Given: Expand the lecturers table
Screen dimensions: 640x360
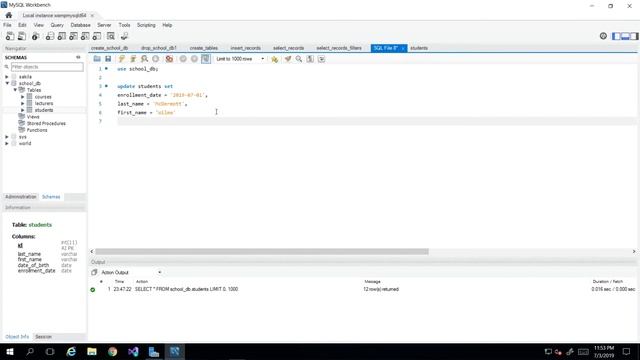Looking at the screenshot, I should (x=23, y=103).
